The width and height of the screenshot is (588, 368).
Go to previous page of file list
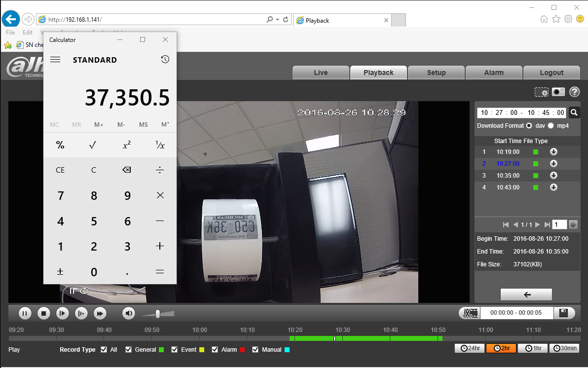tap(515, 225)
